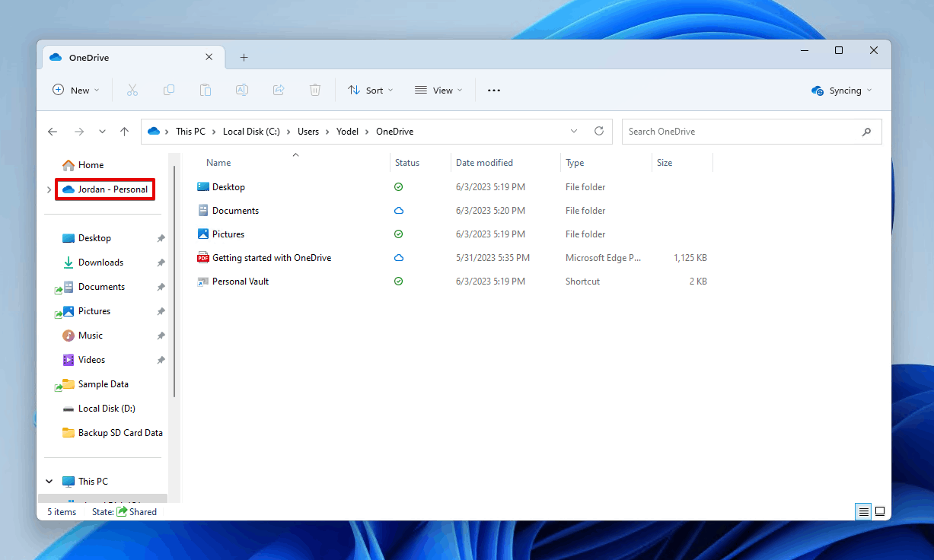Open Downloads in quick access

tap(100, 262)
